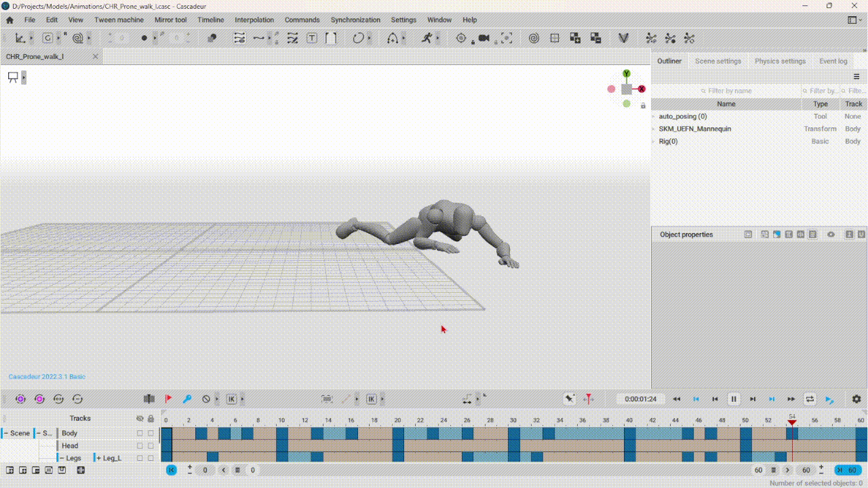Toggle lock checkbox for Head track
The image size is (868, 488).
click(x=151, y=446)
